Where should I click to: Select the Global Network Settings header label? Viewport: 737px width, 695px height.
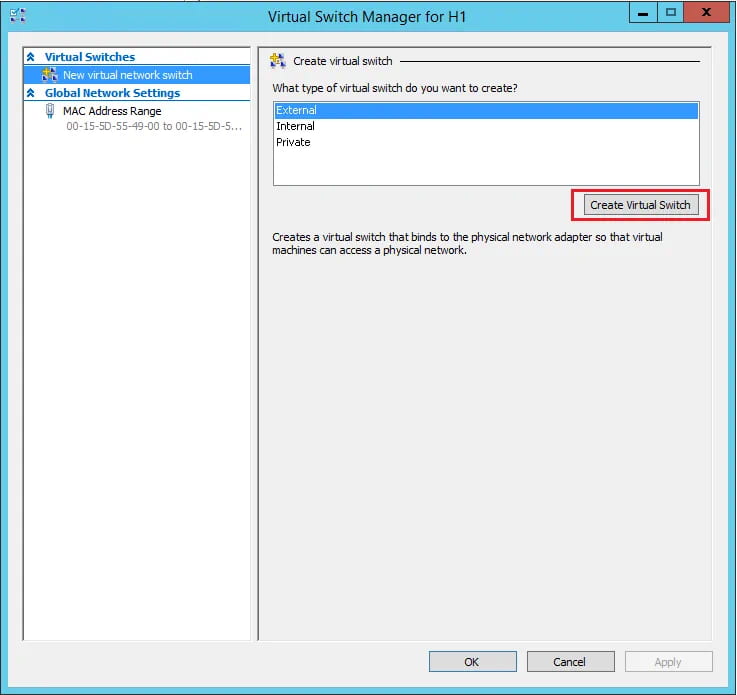click(112, 93)
